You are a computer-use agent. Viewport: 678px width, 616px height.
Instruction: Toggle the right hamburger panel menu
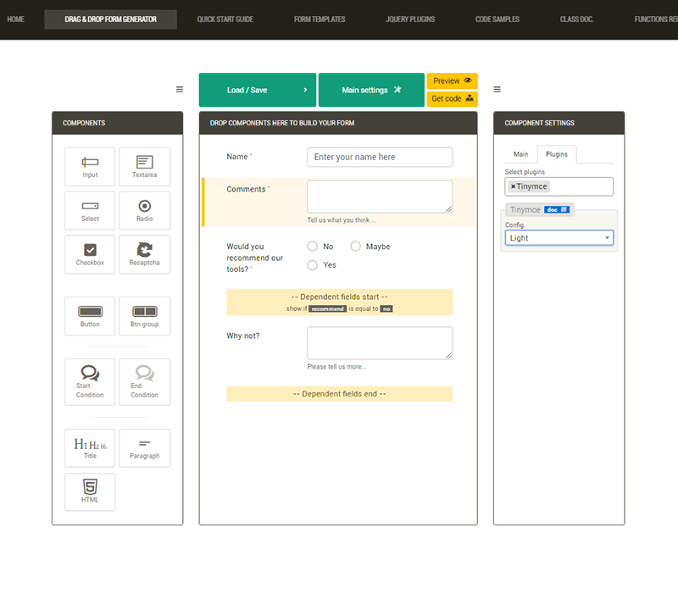pyautogui.click(x=497, y=90)
